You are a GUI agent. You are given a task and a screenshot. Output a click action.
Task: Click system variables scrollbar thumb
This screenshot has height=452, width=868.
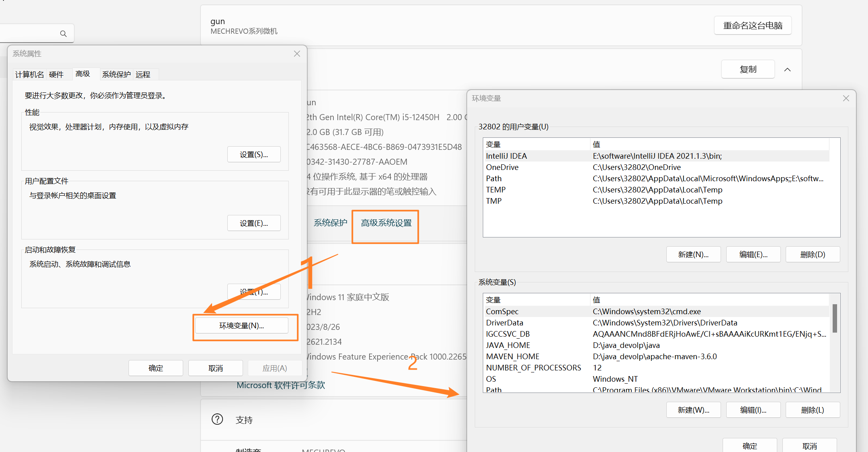pyautogui.click(x=835, y=318)
